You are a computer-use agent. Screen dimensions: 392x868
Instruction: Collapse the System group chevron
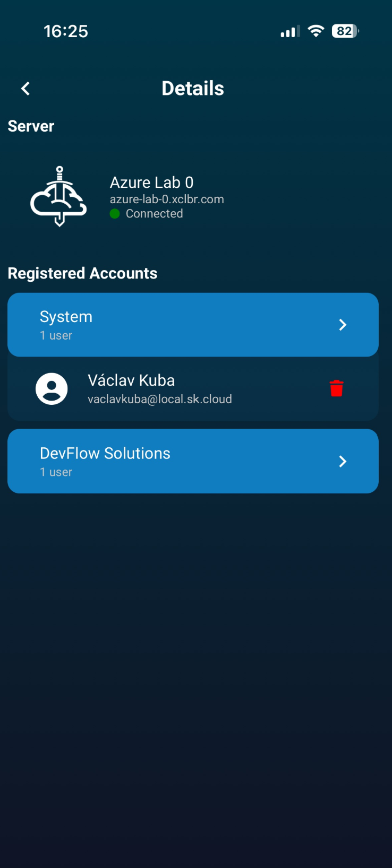(x=343, y=325)
